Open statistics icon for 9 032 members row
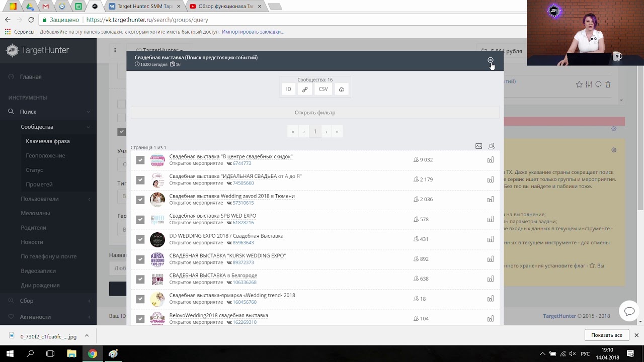This screenshot has width=644, height=362. point(491,160)
